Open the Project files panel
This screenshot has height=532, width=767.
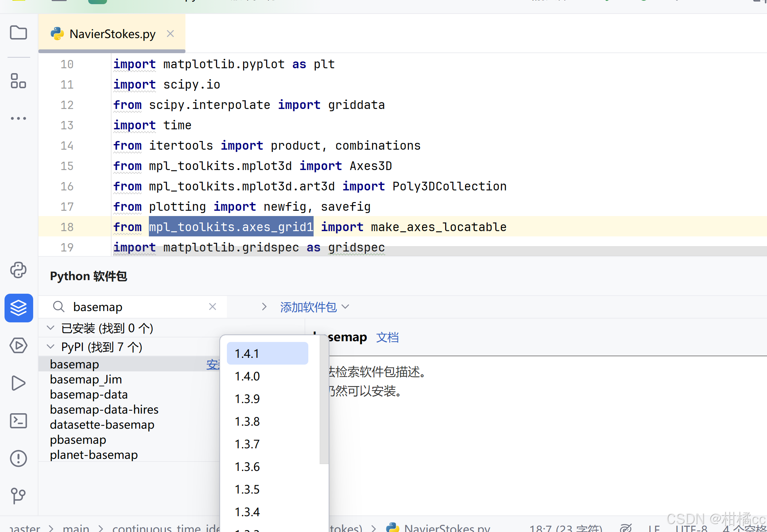coord(18,32)
